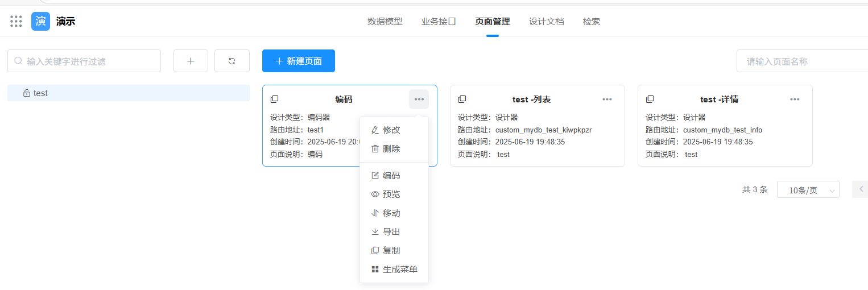Viewport: 868px width, 290px height.
Task: Click route address custom_mydb_test_kiwpkpzr
Action: (x=544, y=130)
